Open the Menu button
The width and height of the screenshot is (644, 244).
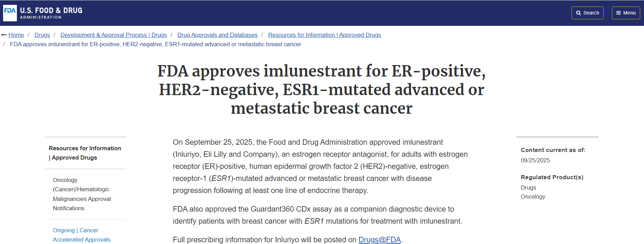(626, 13)
